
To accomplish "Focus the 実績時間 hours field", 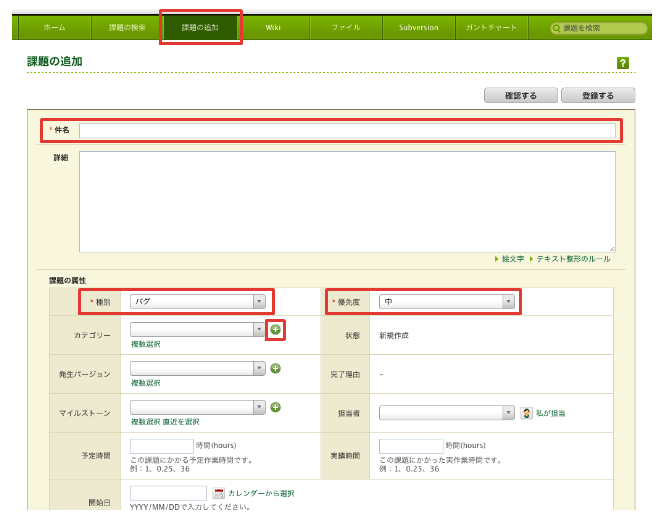I will click(411, 446).
